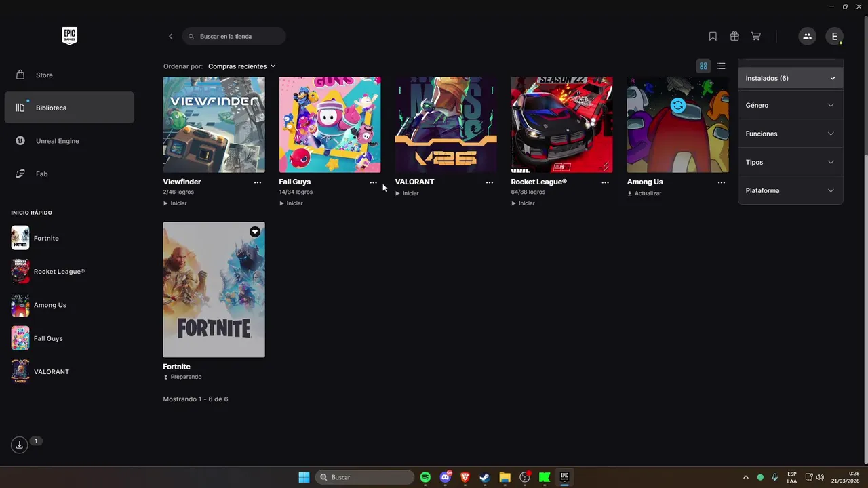This screenshot has width=868, height=488.
Task: Launch Fall Guys from quick launch
Action: pos(69,338)
